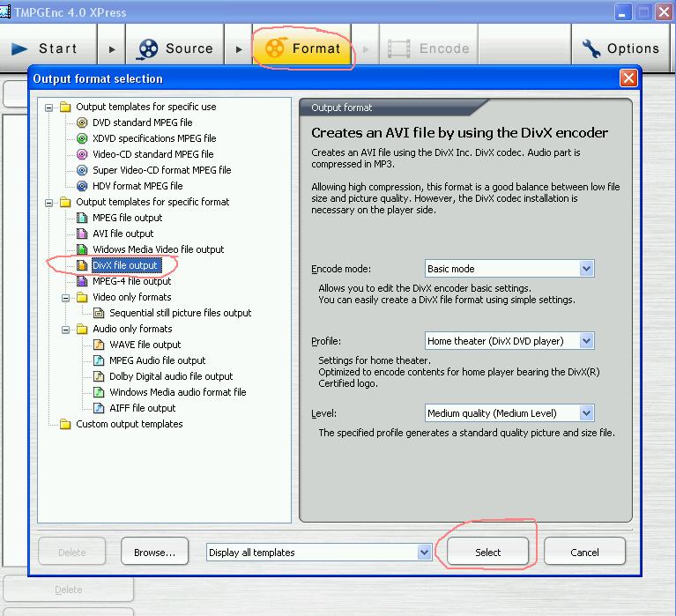This screenshot has height=616, width=676.
Task: Click the Windows Media audio icon
Action: tap(99, 392)
